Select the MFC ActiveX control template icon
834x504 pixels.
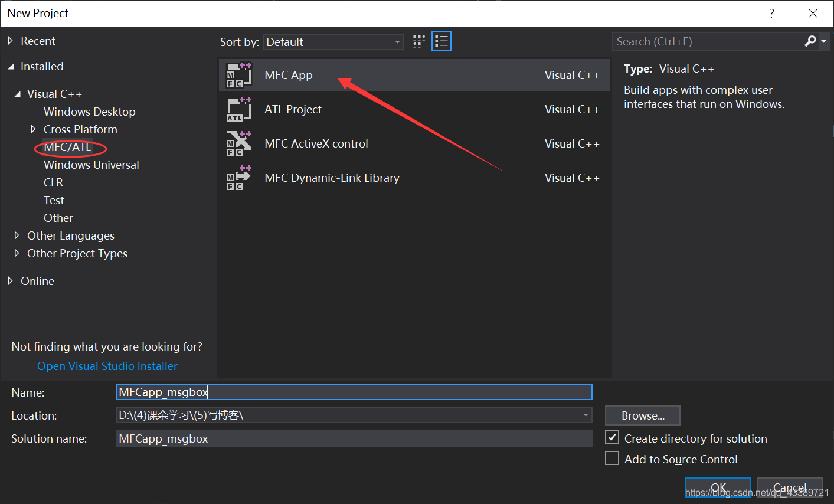(239, 144)
